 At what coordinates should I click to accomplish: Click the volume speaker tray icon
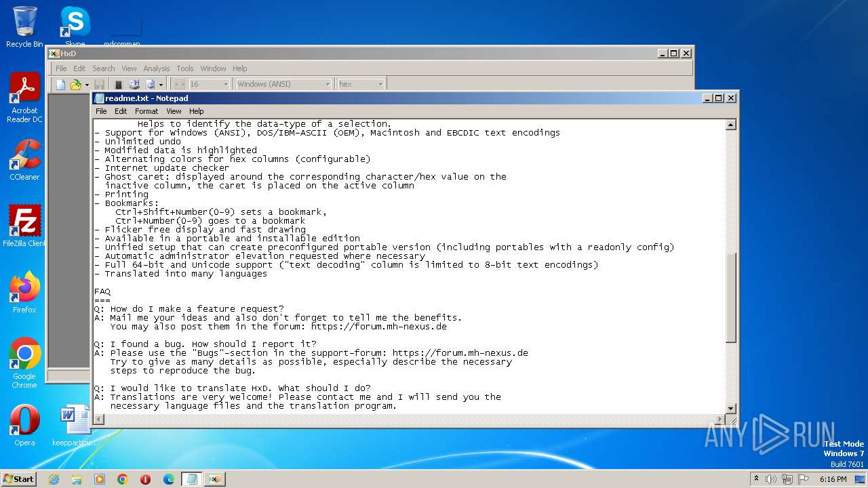point(771,479)
